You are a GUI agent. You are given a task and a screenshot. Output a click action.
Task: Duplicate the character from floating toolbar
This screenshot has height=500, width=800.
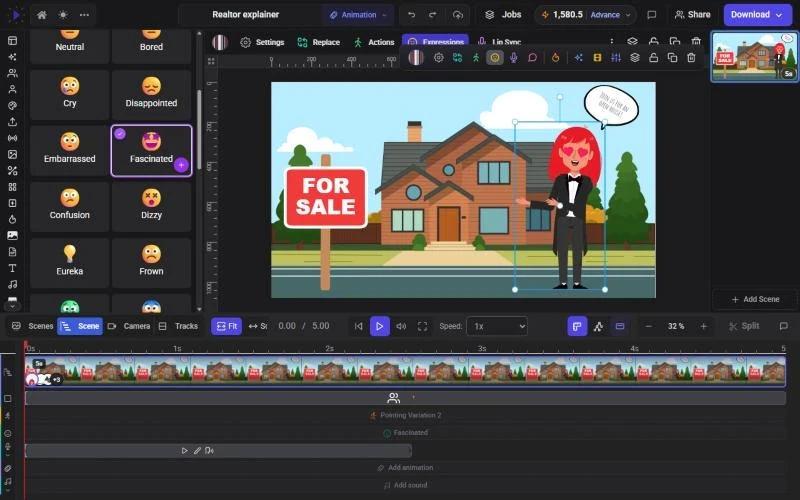click(x=672, y=58)
